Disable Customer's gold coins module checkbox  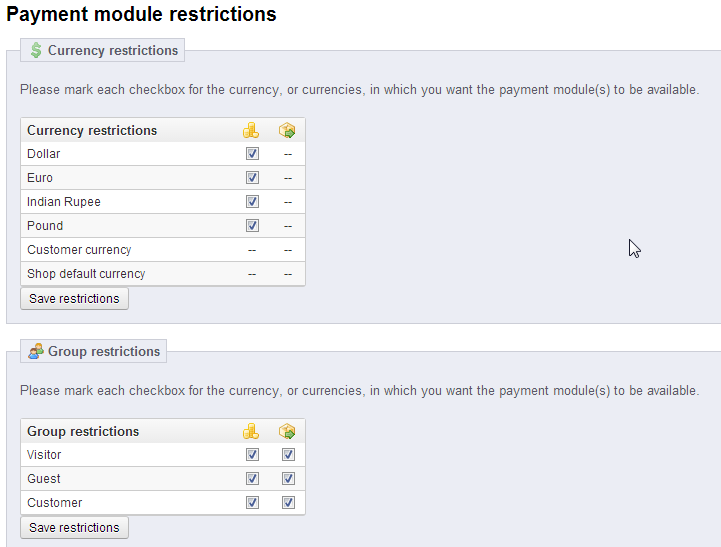[x=252, y=503]
